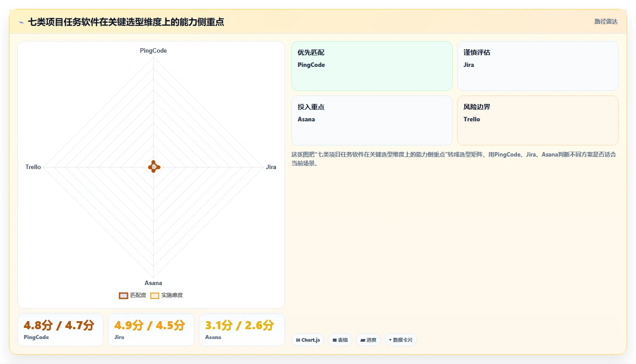Click the radar data point cluster at center

153,167
